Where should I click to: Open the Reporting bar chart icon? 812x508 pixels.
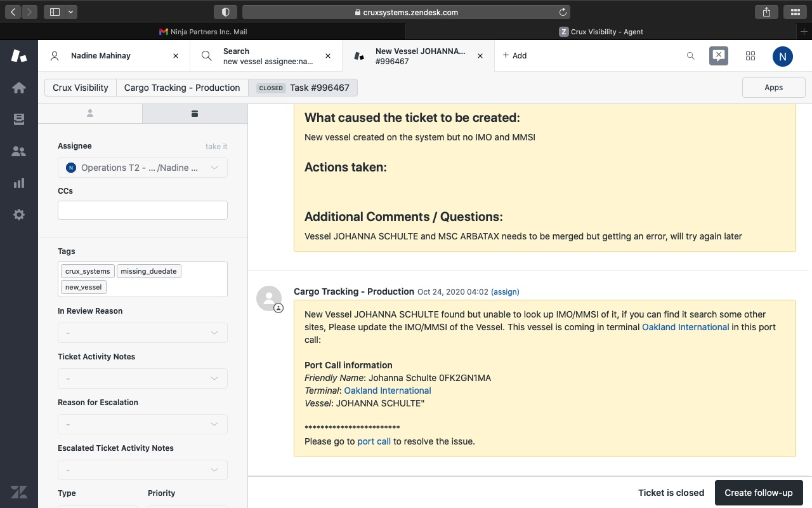tap(19, 183)
